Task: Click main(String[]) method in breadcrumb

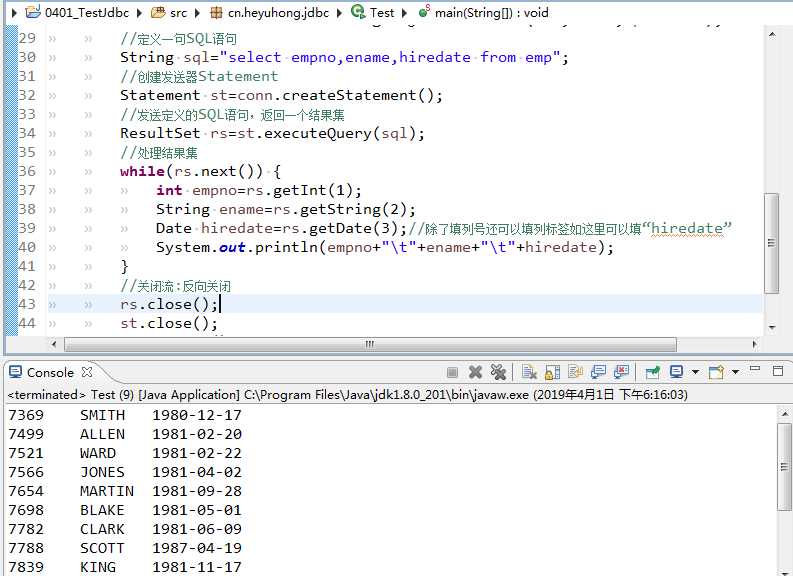Action: click(x=492, y=13)
